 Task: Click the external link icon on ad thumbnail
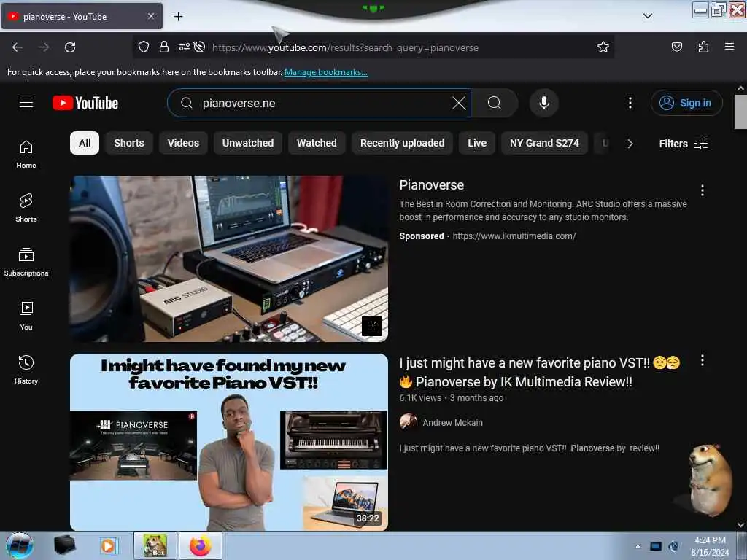(x=372, y=326)
